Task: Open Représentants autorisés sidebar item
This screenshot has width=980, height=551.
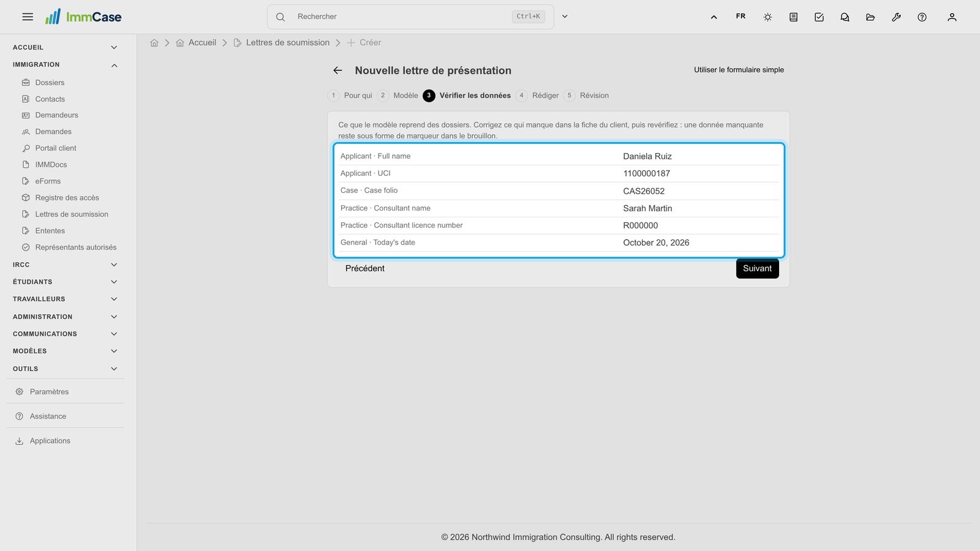Action: coord(69,247)
